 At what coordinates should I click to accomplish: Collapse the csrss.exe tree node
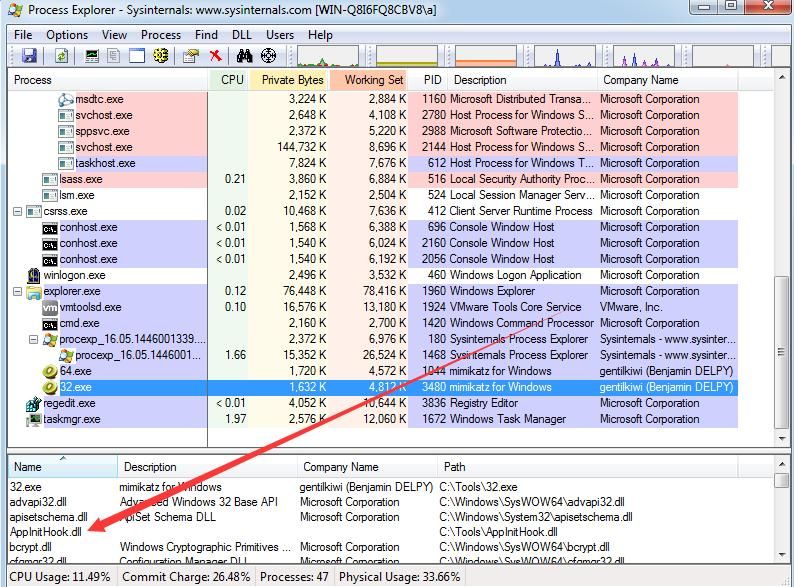click(17, 211)
